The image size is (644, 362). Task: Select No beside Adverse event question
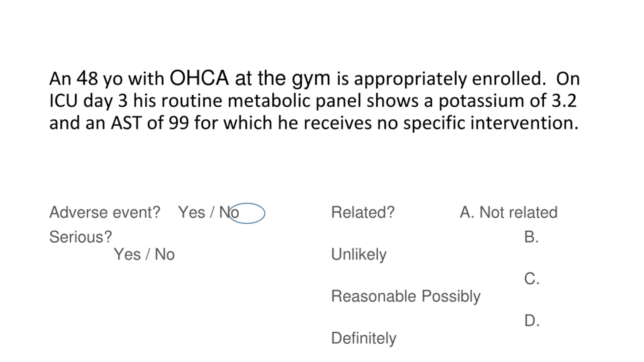[x=229, y=212]
